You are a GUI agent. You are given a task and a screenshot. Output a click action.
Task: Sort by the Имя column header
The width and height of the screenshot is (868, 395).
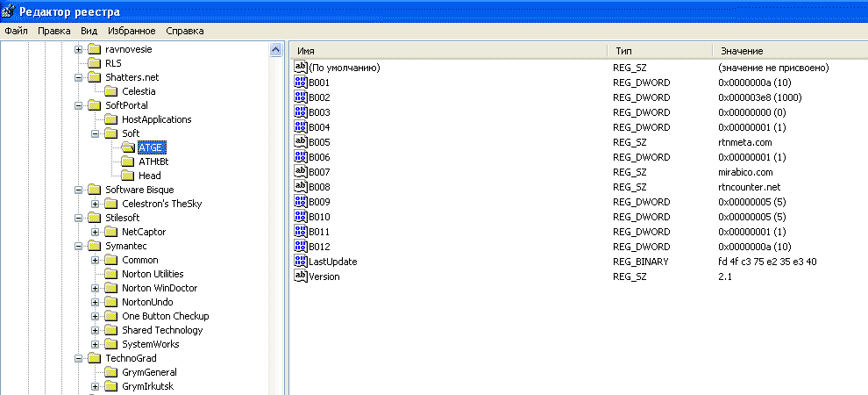tap(448, 51)
